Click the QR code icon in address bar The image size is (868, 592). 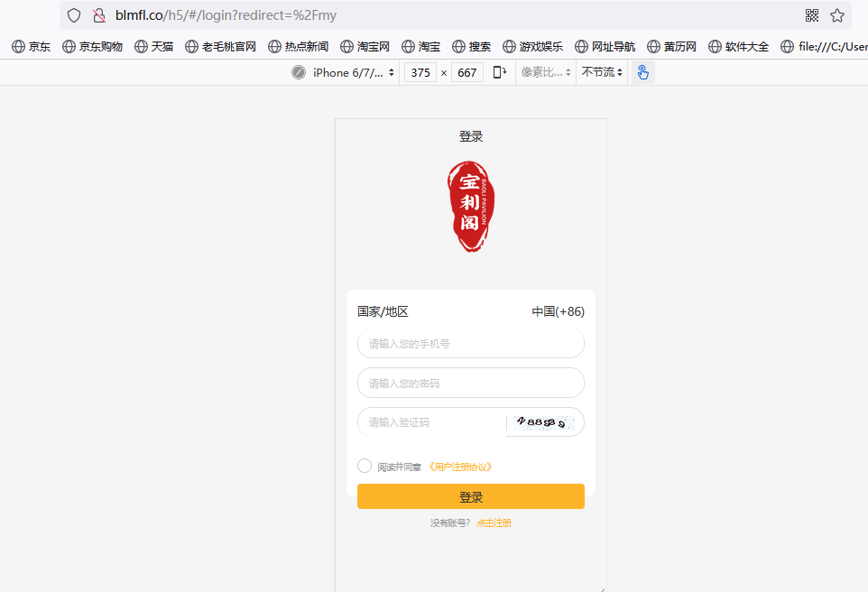811,15
